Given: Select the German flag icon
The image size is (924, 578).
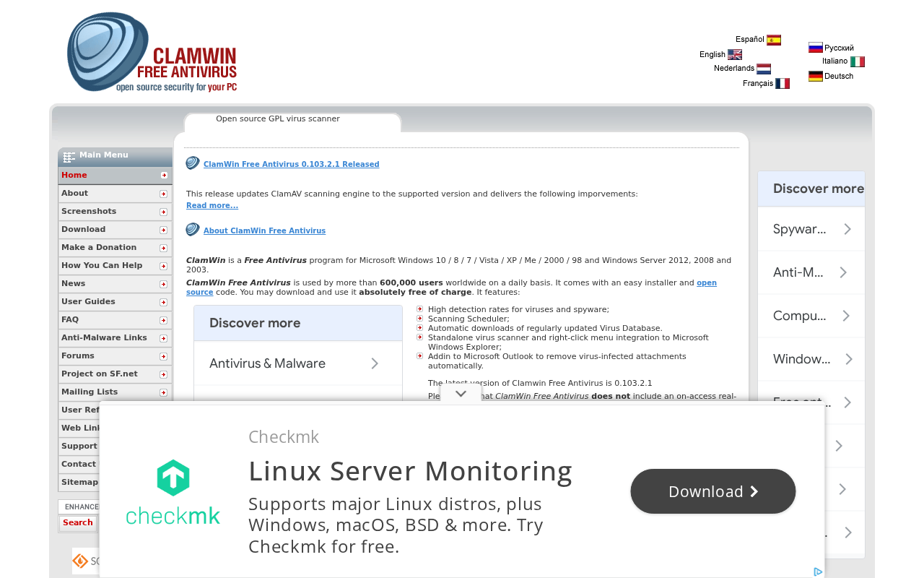Looking at the screenshot, I should [x=816, y=76].
